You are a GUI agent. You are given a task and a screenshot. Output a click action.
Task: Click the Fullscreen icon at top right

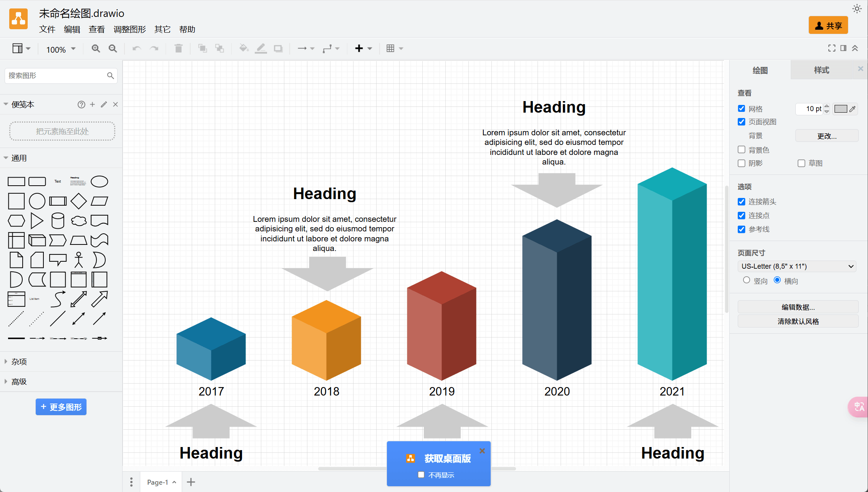(x=831, y=48)
